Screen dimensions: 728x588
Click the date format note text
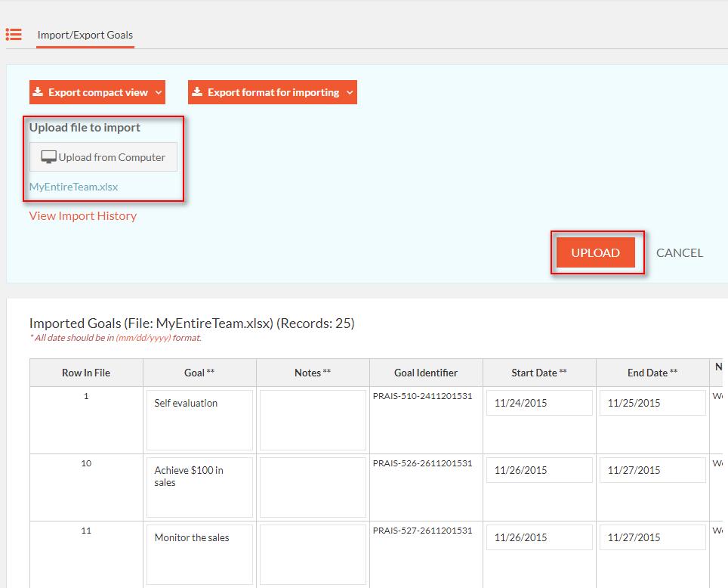point(116,338)
